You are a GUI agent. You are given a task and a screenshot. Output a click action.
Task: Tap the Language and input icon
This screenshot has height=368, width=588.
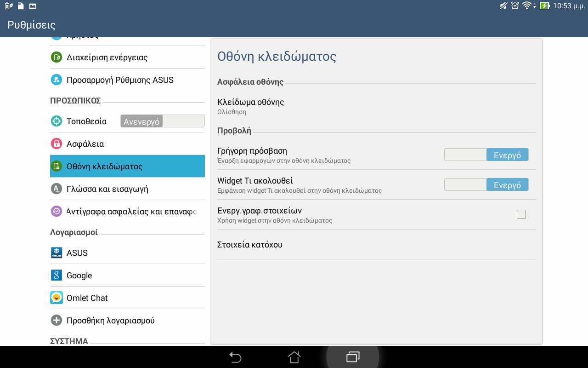click(56, 189)
